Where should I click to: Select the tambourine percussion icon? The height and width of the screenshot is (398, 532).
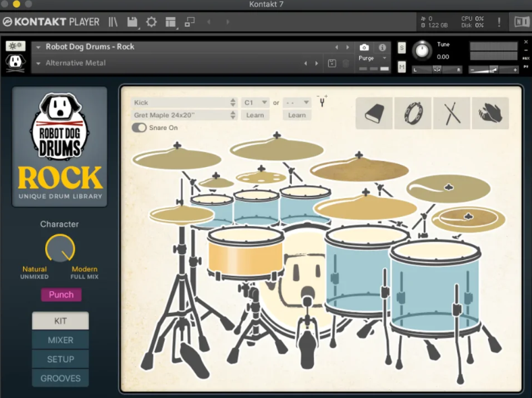[413, 113]
